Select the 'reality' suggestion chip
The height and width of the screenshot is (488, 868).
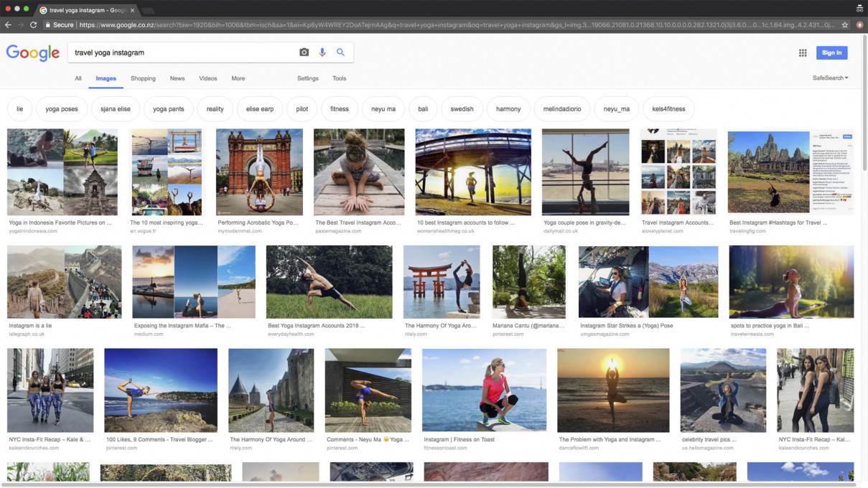[215, 109]
